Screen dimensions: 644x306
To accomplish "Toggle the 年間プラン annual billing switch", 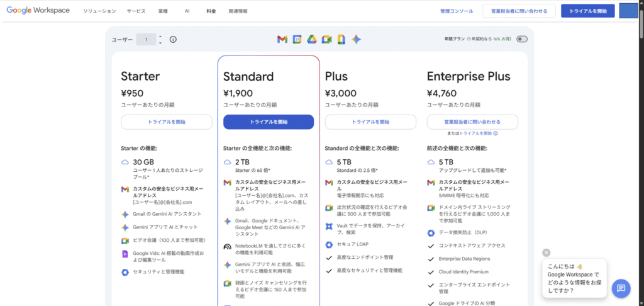I will pyautogui.click(x=522, y=39).
